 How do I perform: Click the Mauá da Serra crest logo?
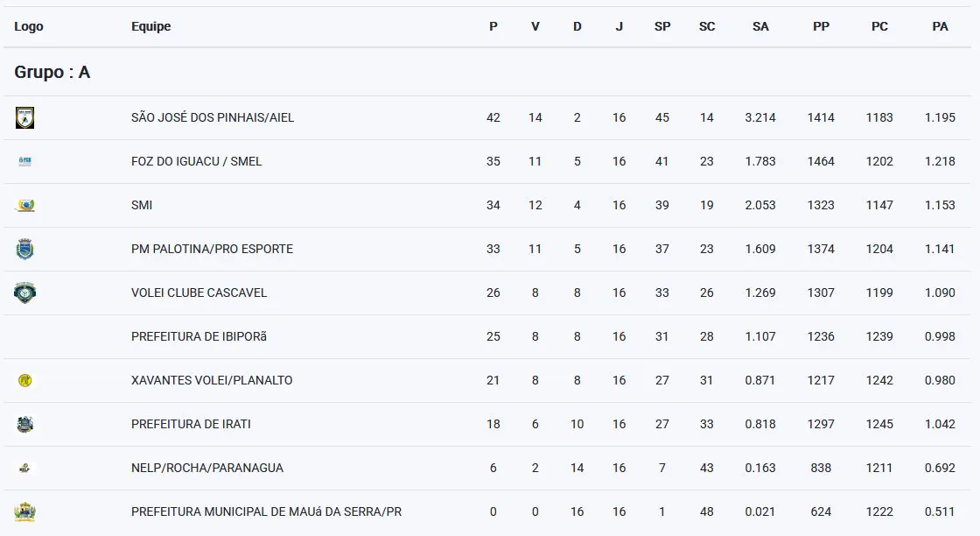(25, 511)
